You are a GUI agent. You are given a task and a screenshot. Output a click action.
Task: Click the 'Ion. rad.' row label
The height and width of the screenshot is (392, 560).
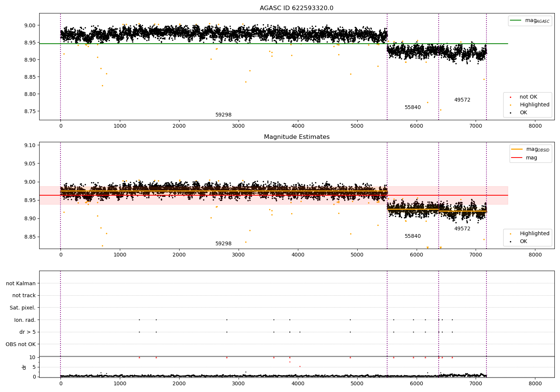pyautogui.click(x=25, y=320)
